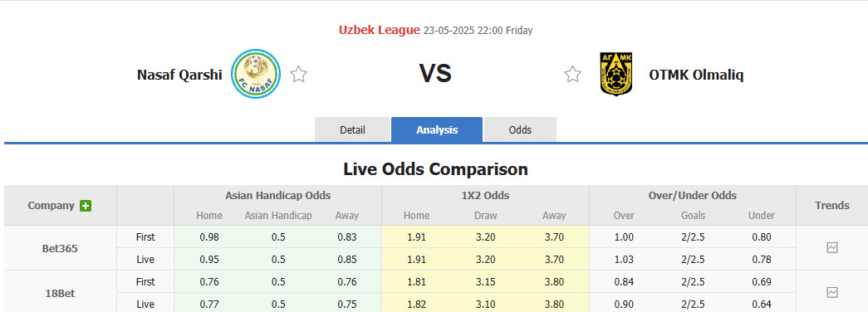868x312 pixels.
Task: Click the FC Nasaf team logo
Action: click(x=256, y=74)
